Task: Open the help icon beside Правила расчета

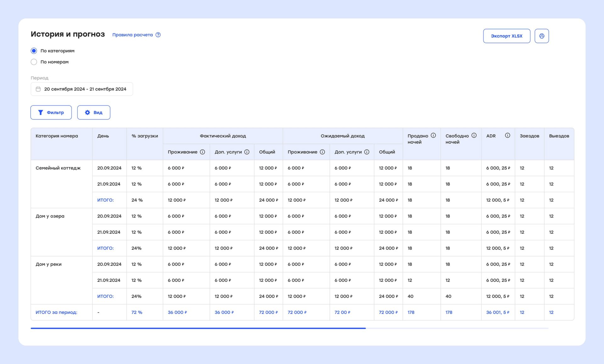Action: coord(158,35)
